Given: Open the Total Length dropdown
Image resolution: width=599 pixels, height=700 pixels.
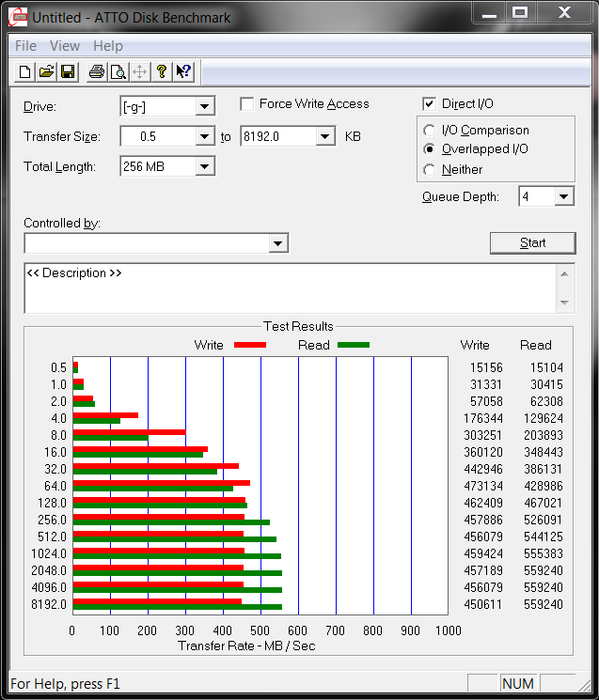Looking at the screenshot, I should pos(205,166).
